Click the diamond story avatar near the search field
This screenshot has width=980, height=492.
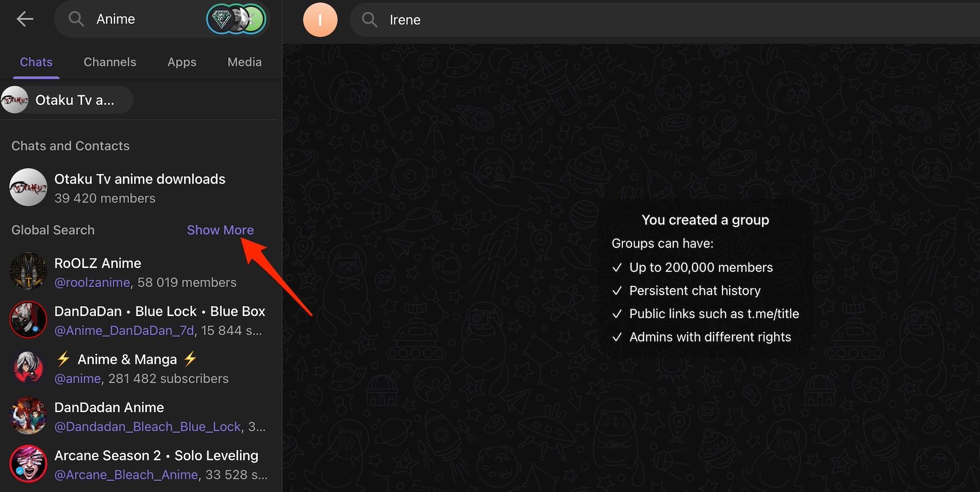click(x=221, y=19)
